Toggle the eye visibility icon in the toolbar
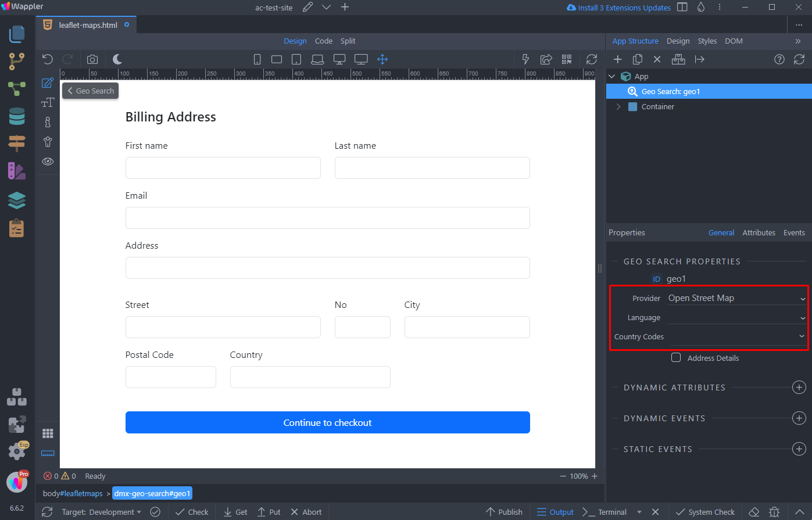812x520 pixels. pos(48,161)
